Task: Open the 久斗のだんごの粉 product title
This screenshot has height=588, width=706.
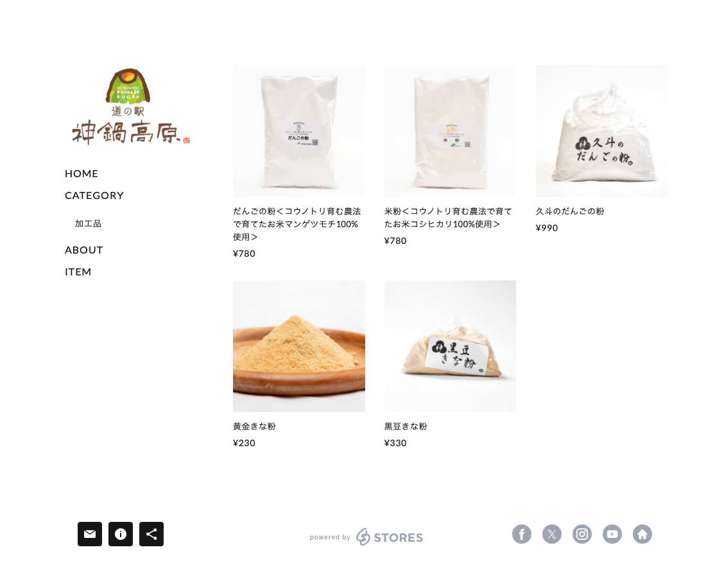Action: [x=570, y=211]
